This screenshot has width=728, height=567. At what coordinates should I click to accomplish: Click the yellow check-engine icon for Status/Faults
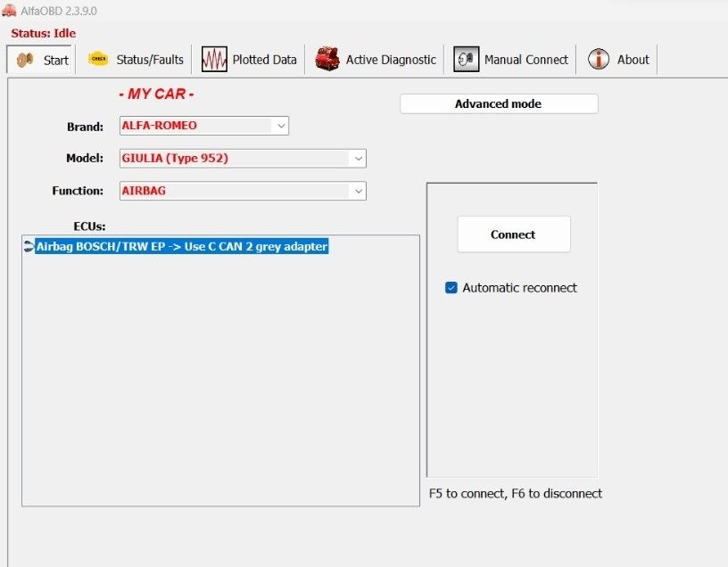coord(98,59)
